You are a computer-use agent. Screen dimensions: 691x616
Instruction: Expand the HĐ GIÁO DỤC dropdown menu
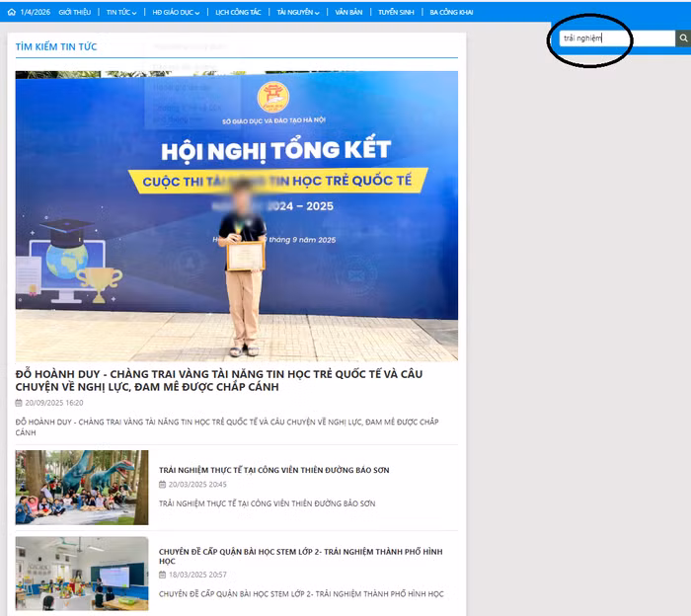pyautogui.click(x=176, y=12)
